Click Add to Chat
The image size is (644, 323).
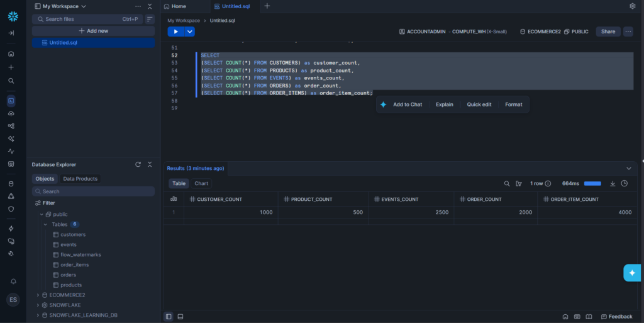coord(408,105)
